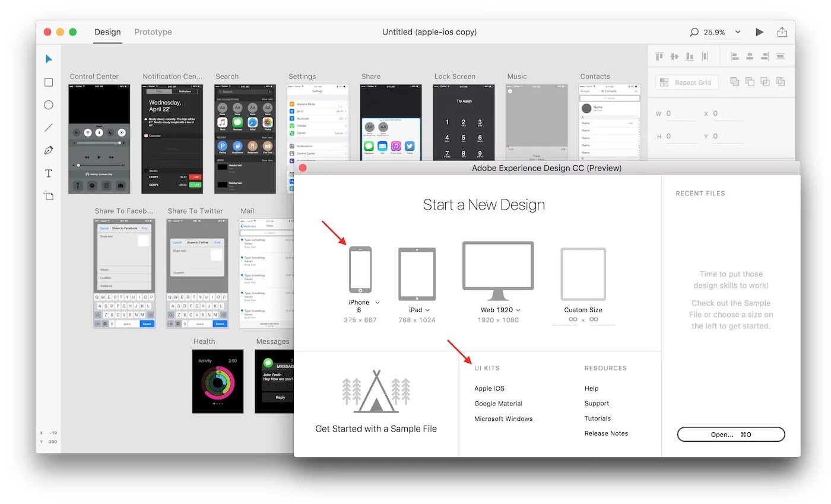
Task: Choose the iPad artboard icon
Action: (417, 274)
